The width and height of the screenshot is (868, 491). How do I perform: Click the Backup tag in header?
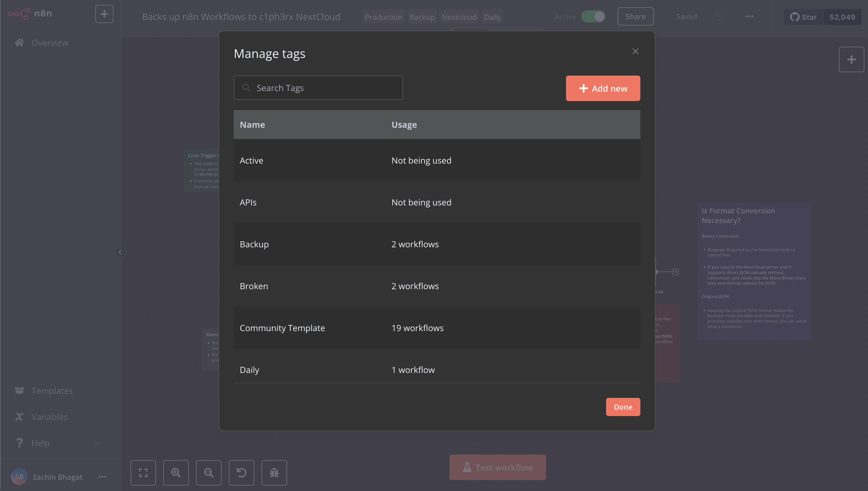coord(422,17)
